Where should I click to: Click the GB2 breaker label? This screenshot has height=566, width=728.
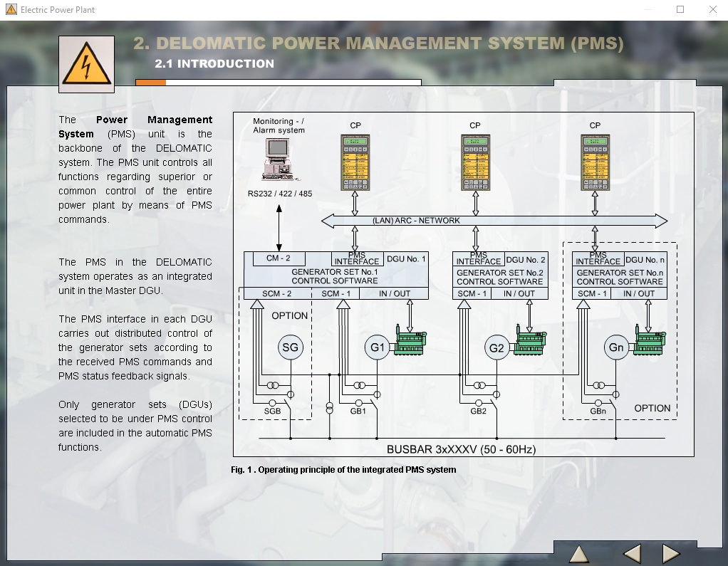[478, 411]
